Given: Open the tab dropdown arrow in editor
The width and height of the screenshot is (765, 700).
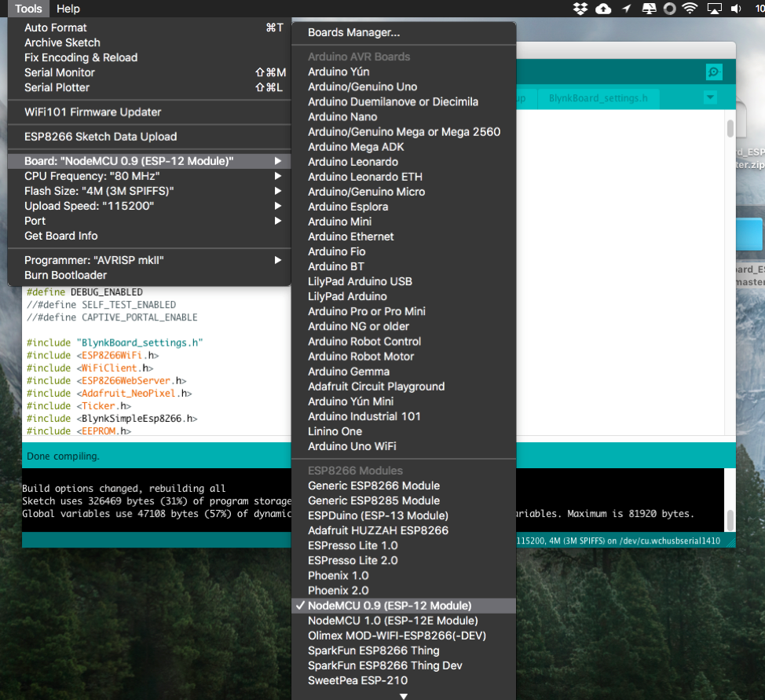Looking at the screenshot, I should 710,98.
